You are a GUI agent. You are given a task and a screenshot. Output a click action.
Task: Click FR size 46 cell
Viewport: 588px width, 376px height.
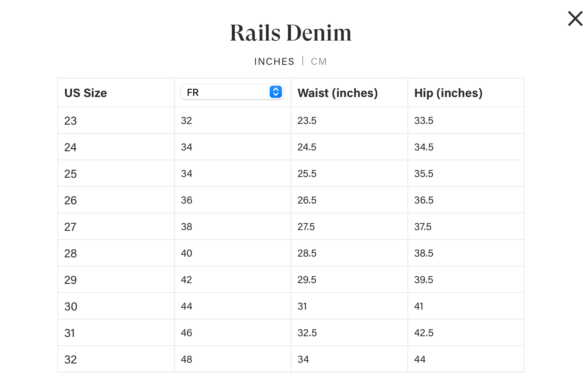(187, 333)
